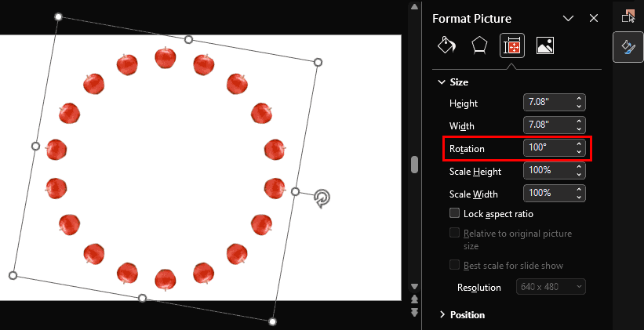644x330 pixels.
Task: Click the rotation handle beside the picture
Action: [322, 198]
